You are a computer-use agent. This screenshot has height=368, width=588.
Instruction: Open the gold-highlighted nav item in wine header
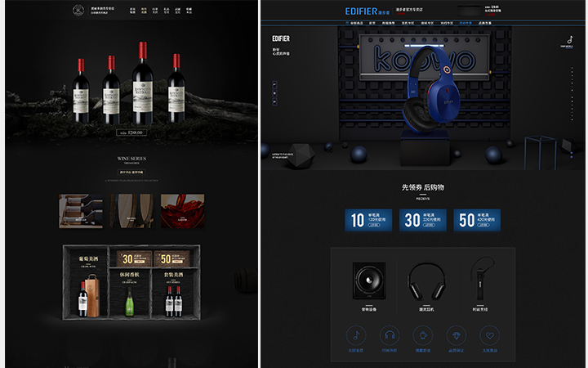click(x=144, y=11)
